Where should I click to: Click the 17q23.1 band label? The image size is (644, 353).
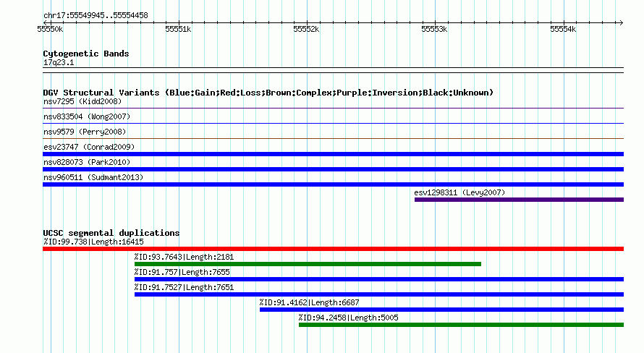pyautogui.click(x=59, y=62)
